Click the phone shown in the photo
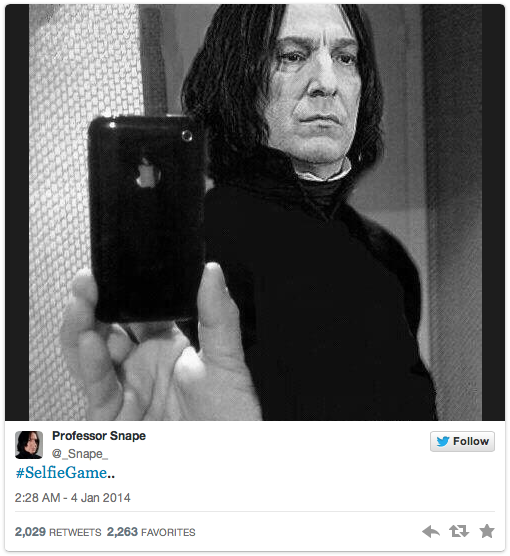Viewport: 510px width, 556px height. [147, 218]
